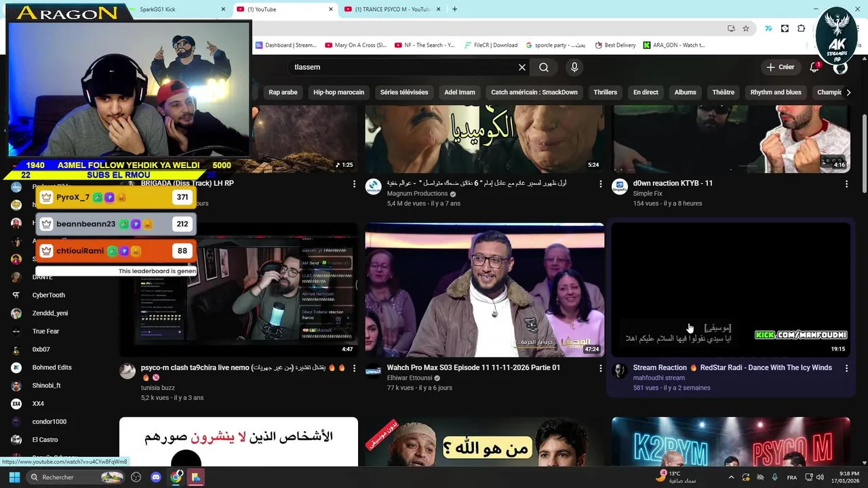Open YouTube notifications bell

tap(814, 67)
